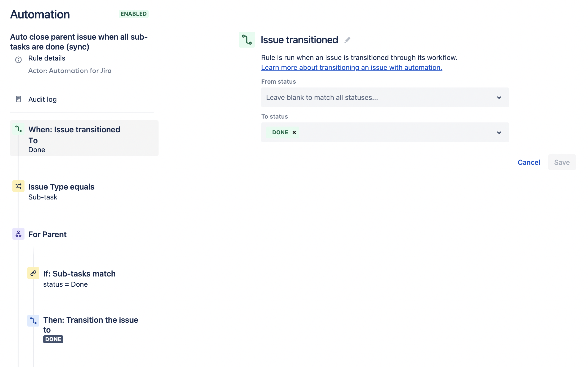Select the Issue transitioned trigger icon
Image resolution: width=588 pixels, height=367 pixels.
[x=247, y=40]
